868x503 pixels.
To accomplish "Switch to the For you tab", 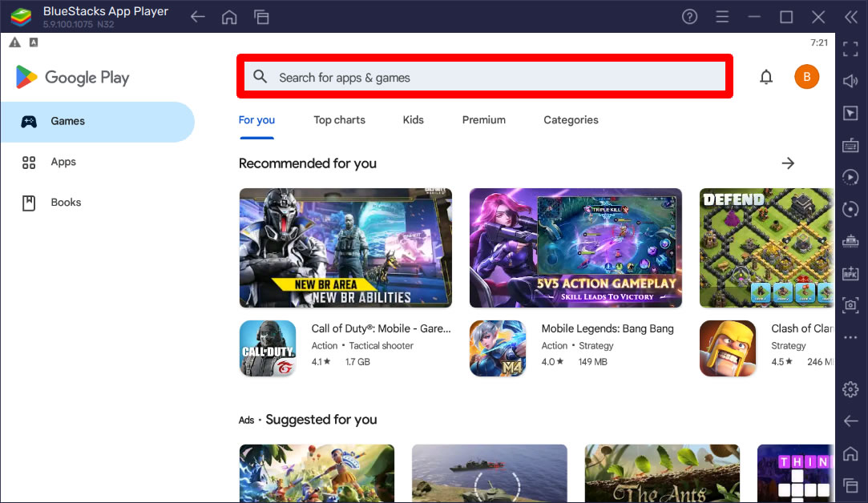I will click(x=256, y=120).
